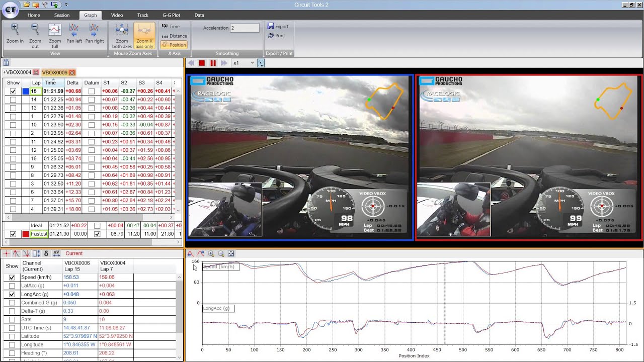Expand the quick access toolbar customize arrow
Screen dimensions: 644x362
coord(66,5)
